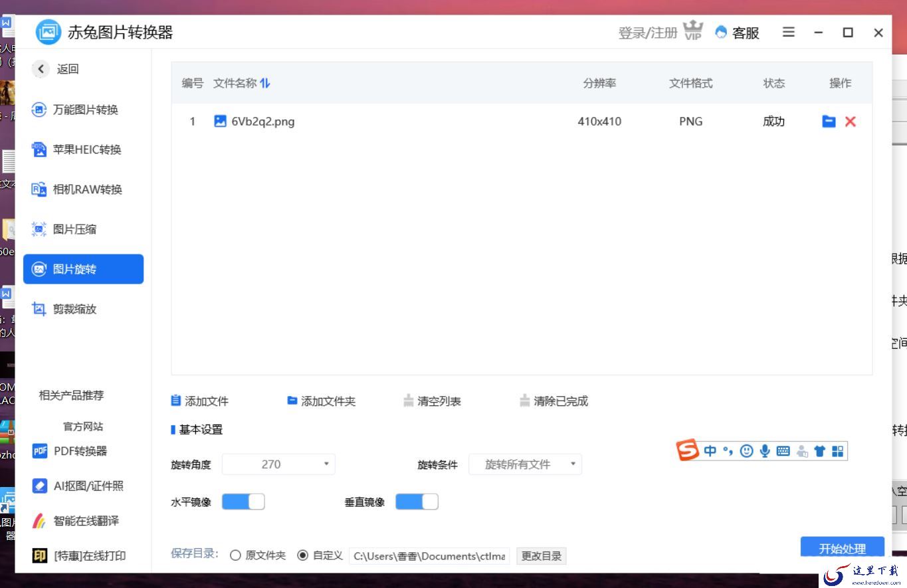Click the greyed Sogou account icon
907x588 pixels.
pyautogui.click(x=802, y=452)
